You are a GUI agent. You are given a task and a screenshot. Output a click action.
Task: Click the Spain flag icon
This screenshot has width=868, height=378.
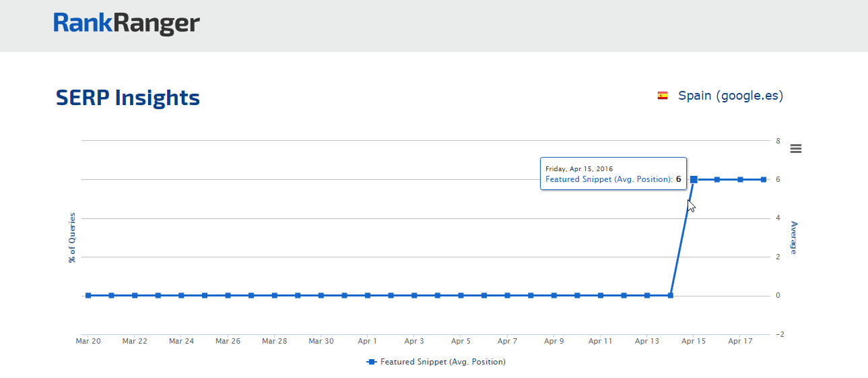(663, 96)
